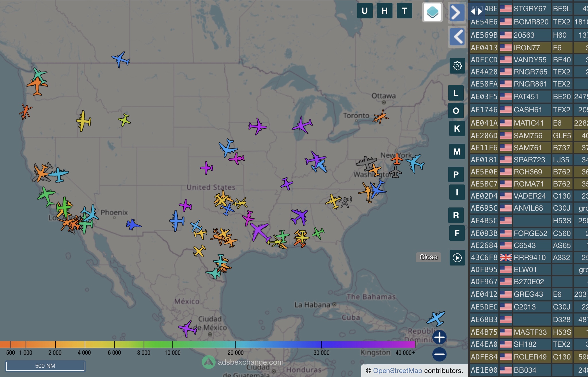Toggle the M map option
The image size is (588, 377).
tap(457, 151)
